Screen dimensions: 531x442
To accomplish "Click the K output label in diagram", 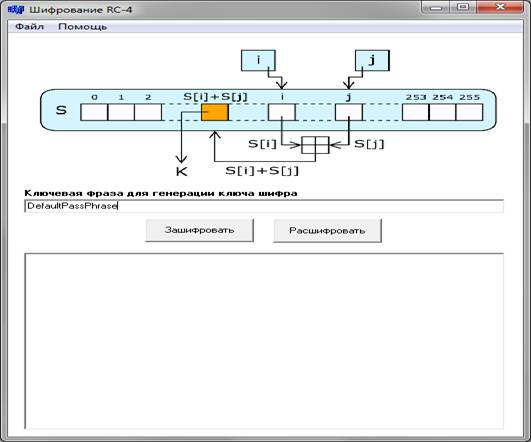I will tap(182, 171).
